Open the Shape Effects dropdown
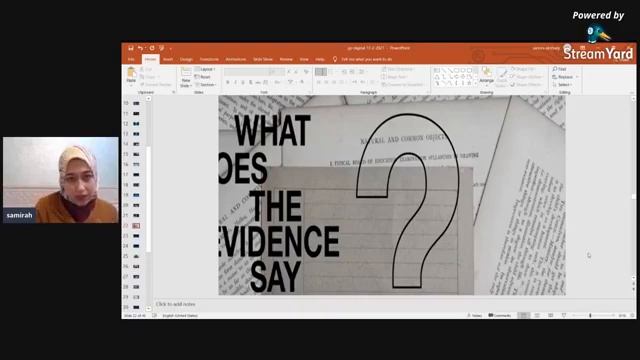640x360 pixels. [x=527, y=84]
